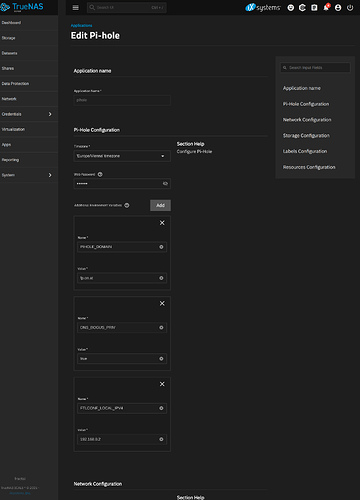Screen dimensions: 360x500
Task: Open the alerts bell icon
Action: 326,7
